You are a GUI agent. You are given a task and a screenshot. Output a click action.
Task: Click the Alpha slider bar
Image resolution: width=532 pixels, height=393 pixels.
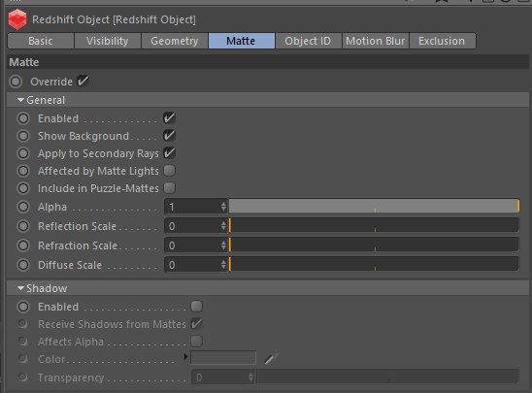pyautogui.click(x=374, y=206)
